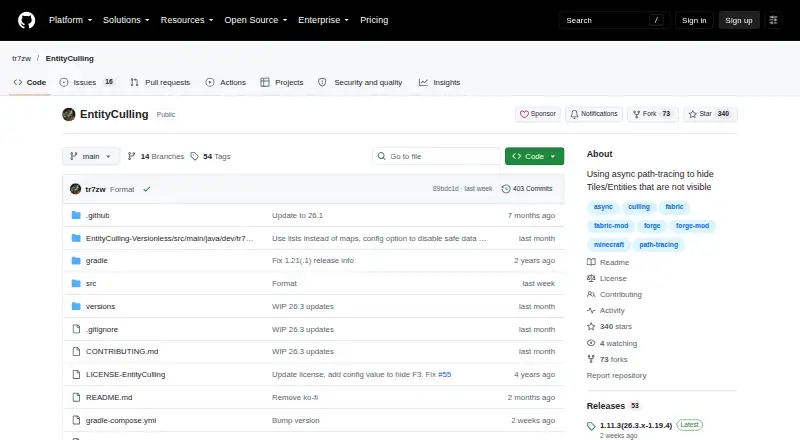Click the Star icon button
The width and height of the screenshot is (800, 440).
(x=692, y=114)
